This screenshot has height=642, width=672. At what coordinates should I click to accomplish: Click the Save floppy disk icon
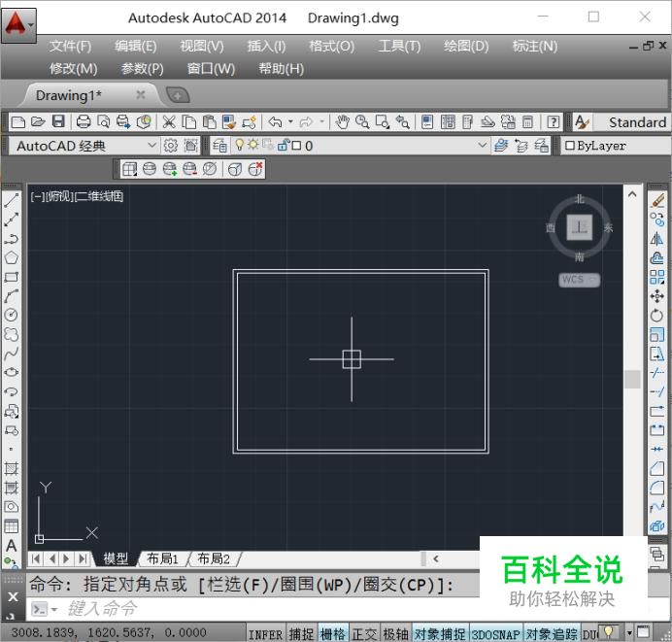click(58, 122)
